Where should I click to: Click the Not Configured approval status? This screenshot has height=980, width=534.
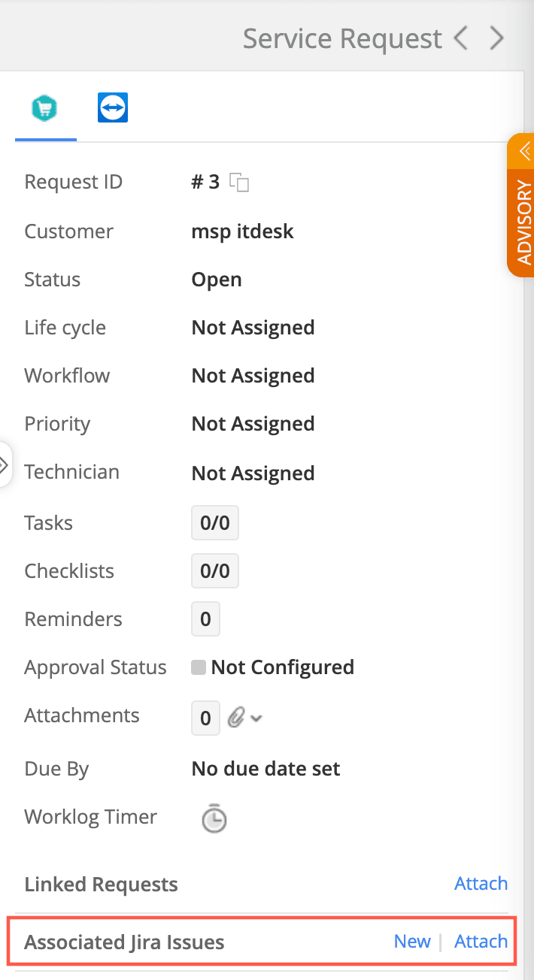[x=281, y=667]
